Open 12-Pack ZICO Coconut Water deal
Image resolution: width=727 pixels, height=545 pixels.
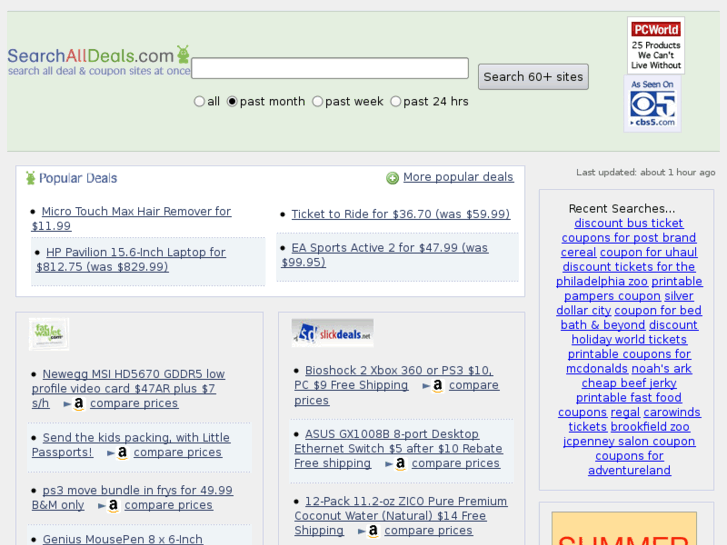[x=401, y=516]
